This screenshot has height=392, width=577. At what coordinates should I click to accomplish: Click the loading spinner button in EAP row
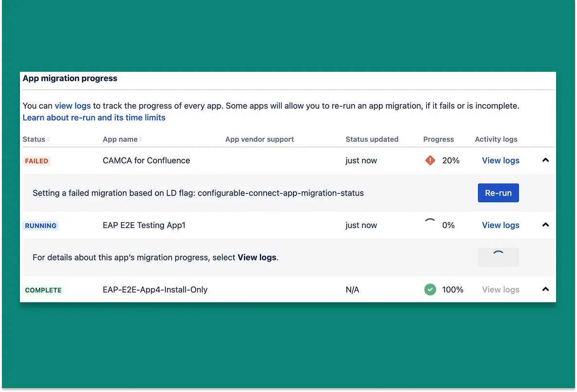click(498, 257)
